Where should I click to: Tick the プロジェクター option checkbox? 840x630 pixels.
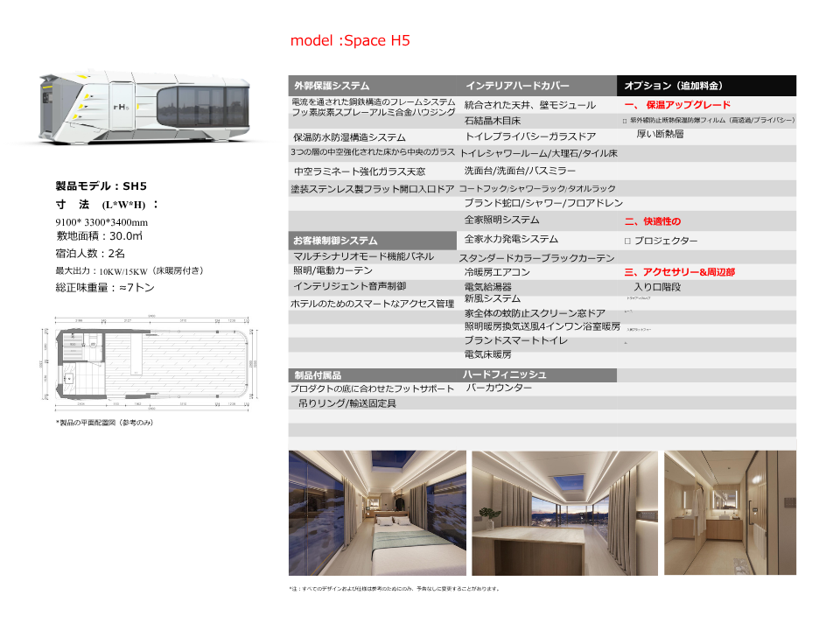click(627, 241)
